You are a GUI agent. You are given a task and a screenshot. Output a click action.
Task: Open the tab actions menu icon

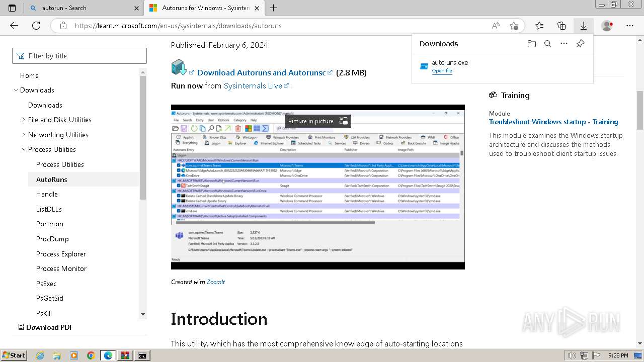tap(12, 8)
